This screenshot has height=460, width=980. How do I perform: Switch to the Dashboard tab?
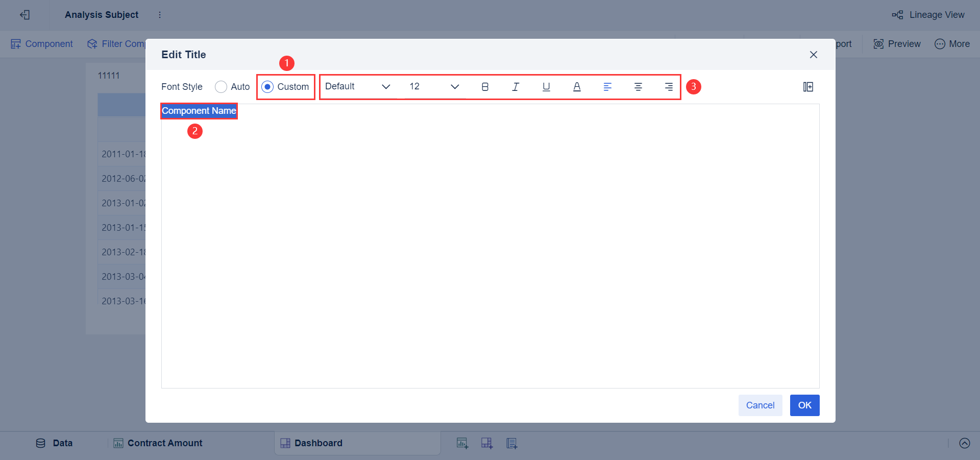pyautogui.click(x=318, y=443)
